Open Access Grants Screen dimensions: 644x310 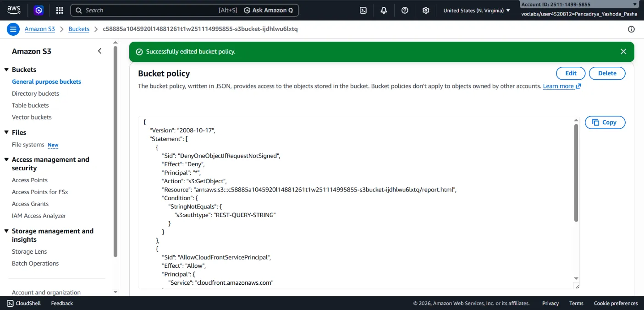point(30,204)
